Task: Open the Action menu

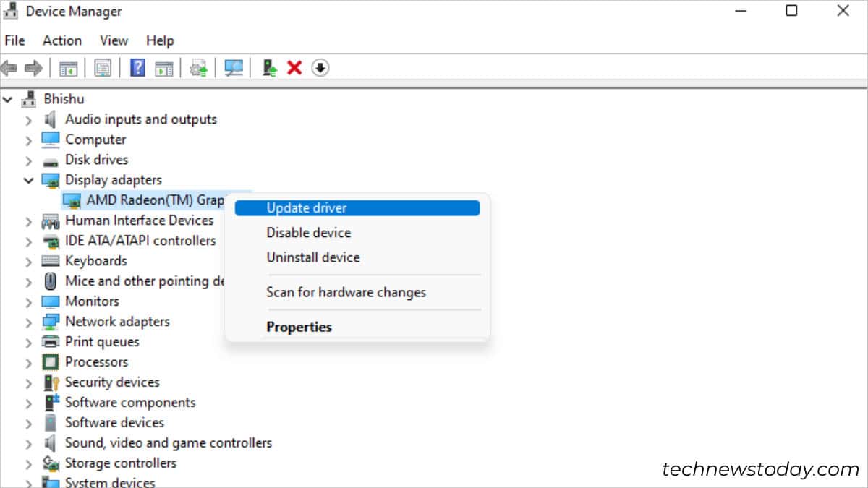Action: click(61, 40)
